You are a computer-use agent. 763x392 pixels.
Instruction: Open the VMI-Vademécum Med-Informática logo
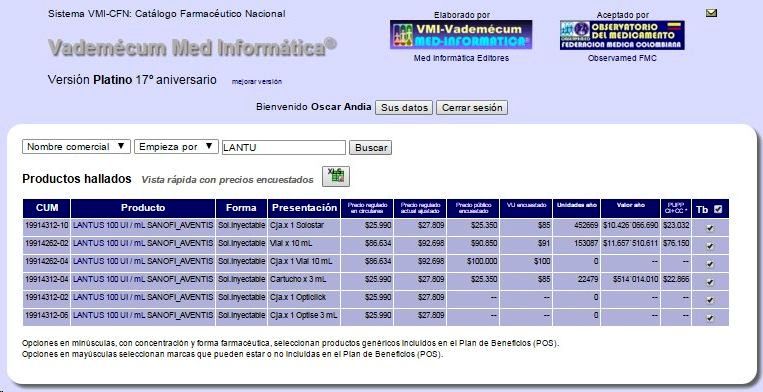coord(461,35)
